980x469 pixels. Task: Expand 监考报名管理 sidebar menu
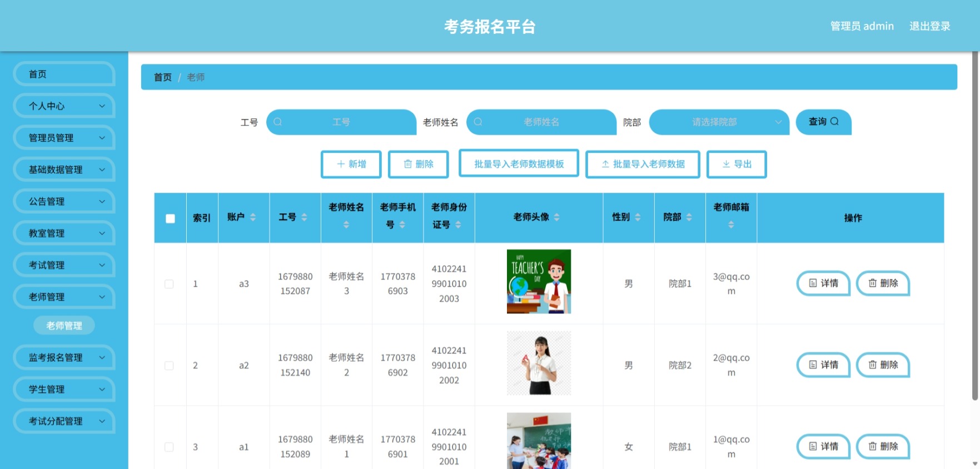64,357
